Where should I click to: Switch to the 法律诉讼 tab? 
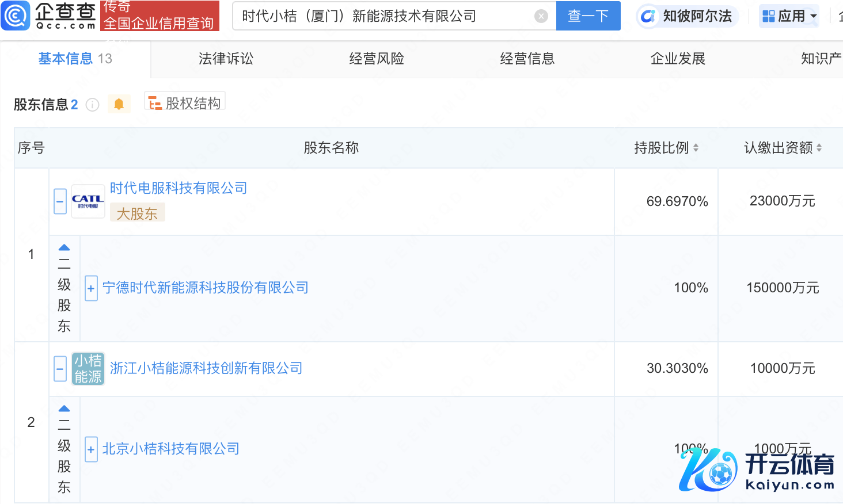226,59
